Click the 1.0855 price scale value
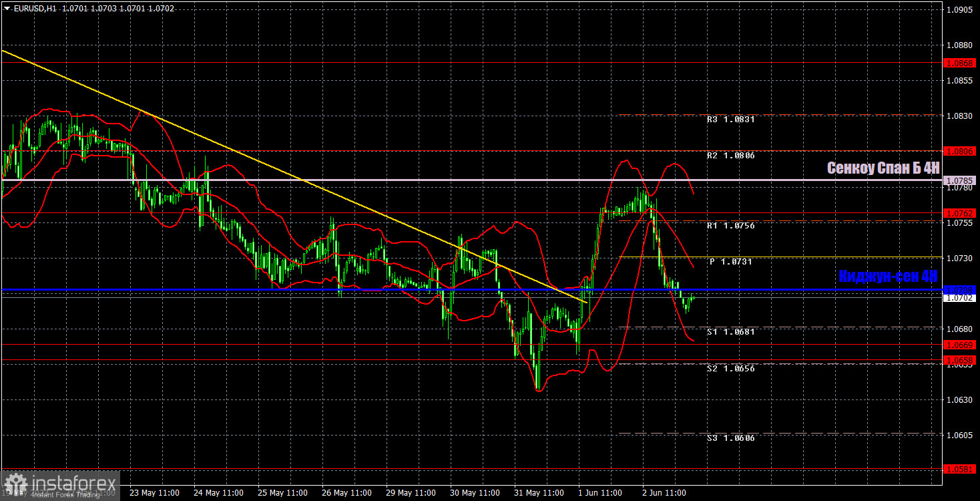 click(960, 80)
